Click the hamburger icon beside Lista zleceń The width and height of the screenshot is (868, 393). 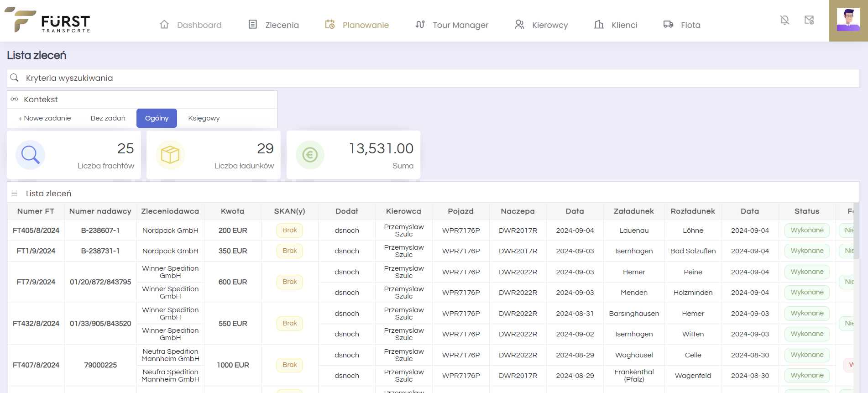[15, 194]
